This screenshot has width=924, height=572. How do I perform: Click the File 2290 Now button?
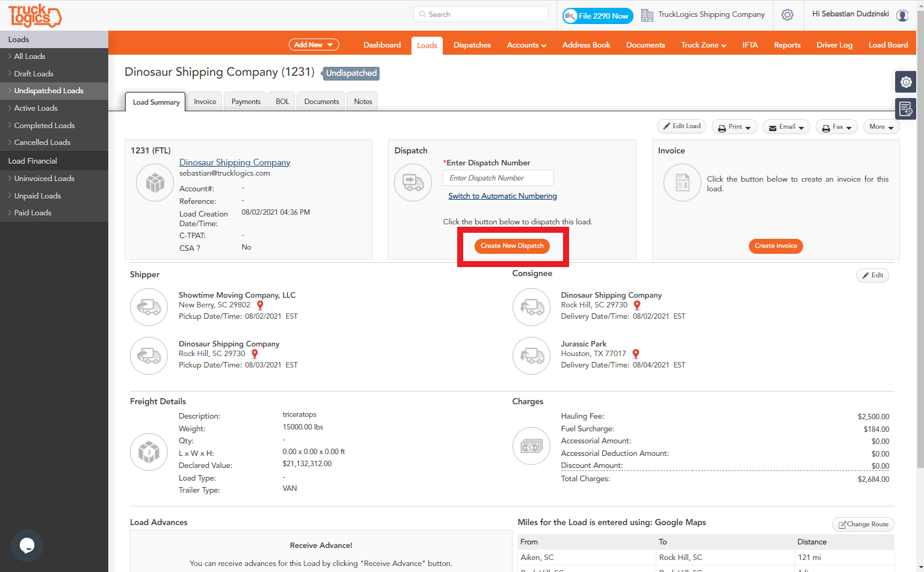(x=597, y=16)
